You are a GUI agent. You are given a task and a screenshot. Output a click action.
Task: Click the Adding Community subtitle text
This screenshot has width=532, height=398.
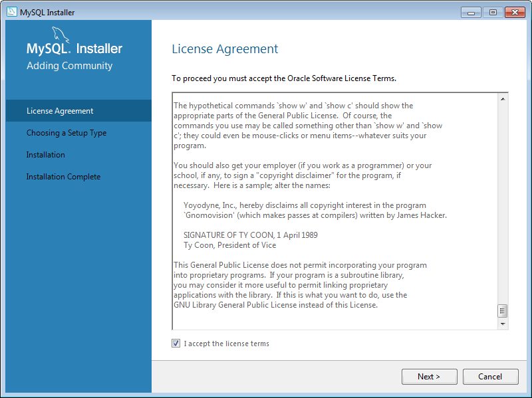coord(69,66)
